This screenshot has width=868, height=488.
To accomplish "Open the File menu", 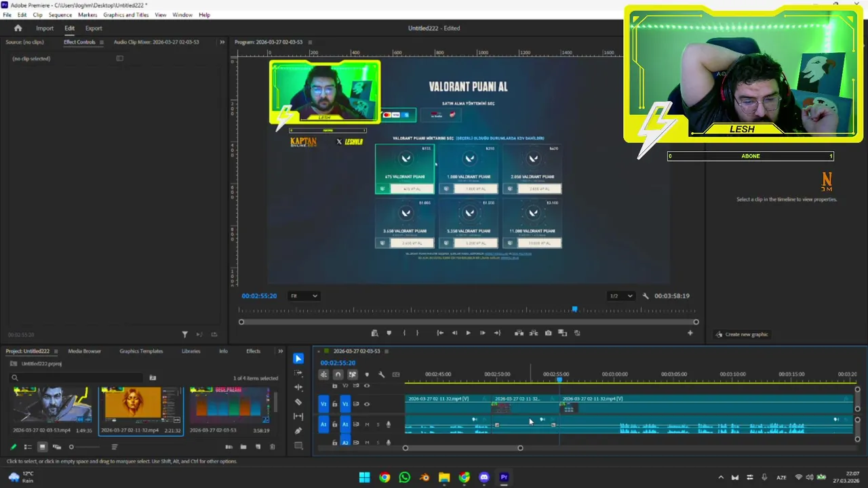I will tap(7, 15).
